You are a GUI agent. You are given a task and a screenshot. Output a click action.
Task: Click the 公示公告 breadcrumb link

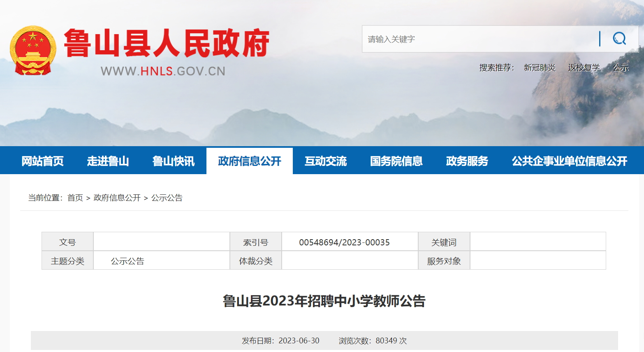tap(167, 198)
